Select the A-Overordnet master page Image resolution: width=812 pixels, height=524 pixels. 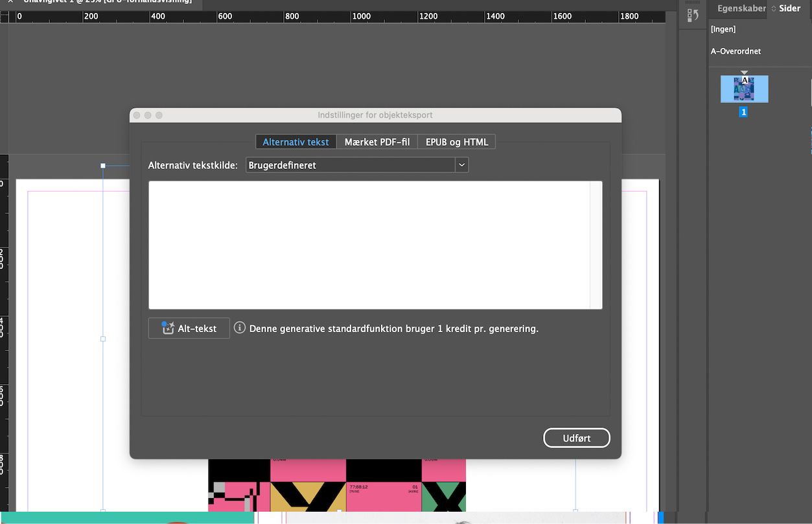736,51
